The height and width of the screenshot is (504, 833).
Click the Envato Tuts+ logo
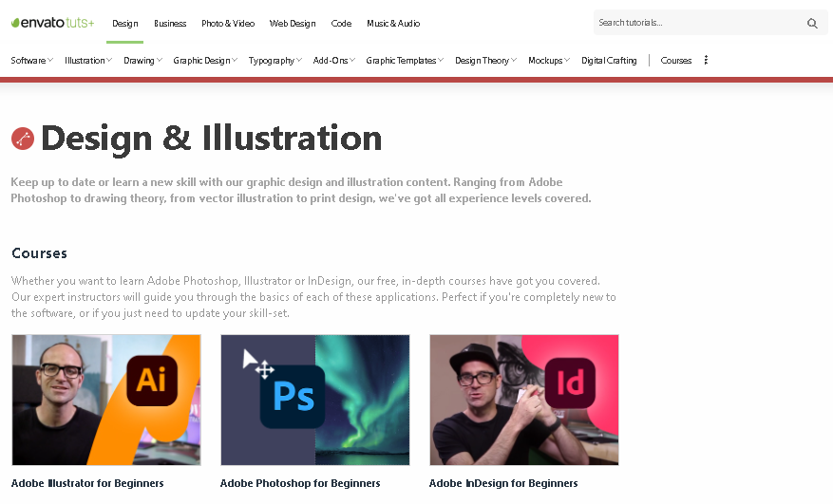click(x=52, y=23)
